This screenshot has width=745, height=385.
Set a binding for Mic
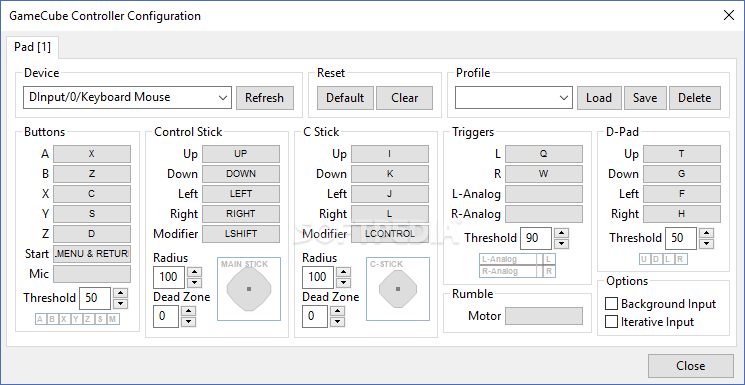tap(92, 274)
